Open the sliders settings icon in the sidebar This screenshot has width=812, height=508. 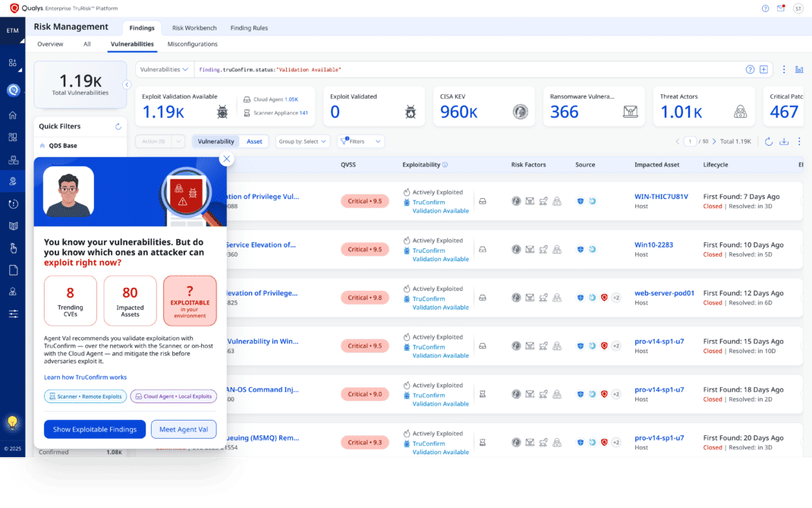pyautogui.click(x=13, y=314)
